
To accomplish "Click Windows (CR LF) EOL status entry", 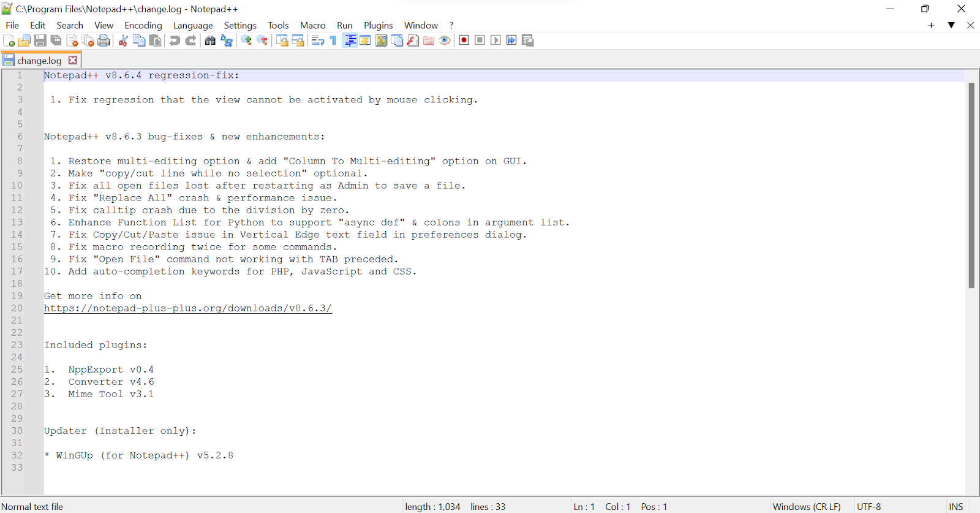I will [807, 507].
